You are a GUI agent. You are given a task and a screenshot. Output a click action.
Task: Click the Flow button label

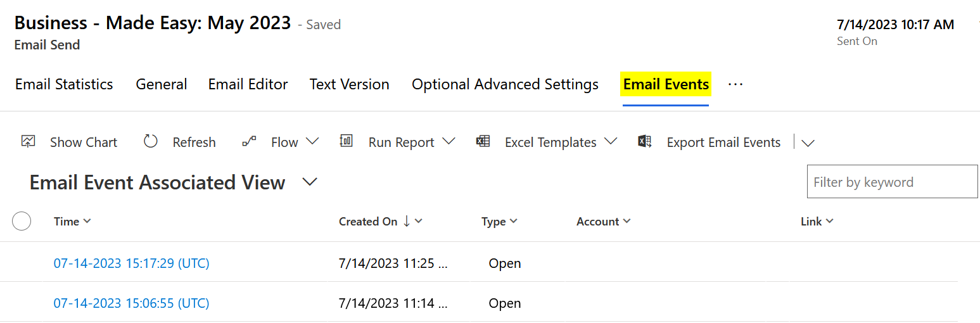pos(284,142)
